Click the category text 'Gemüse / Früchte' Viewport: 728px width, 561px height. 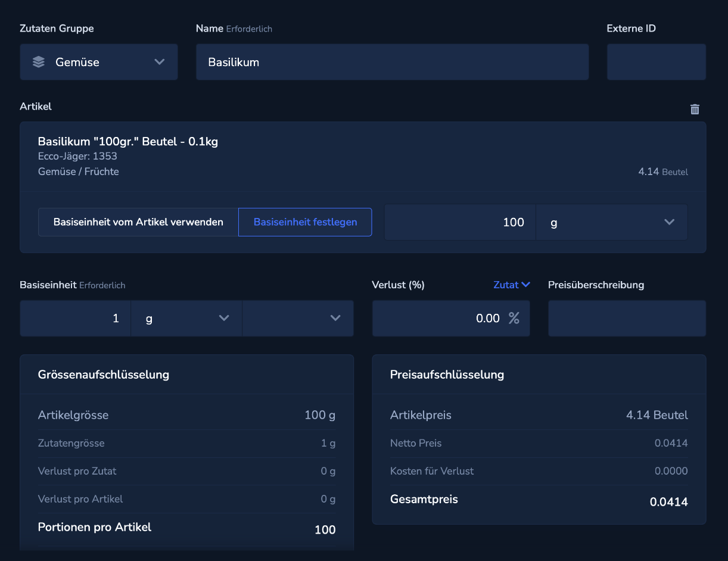(x=79, y=172)
